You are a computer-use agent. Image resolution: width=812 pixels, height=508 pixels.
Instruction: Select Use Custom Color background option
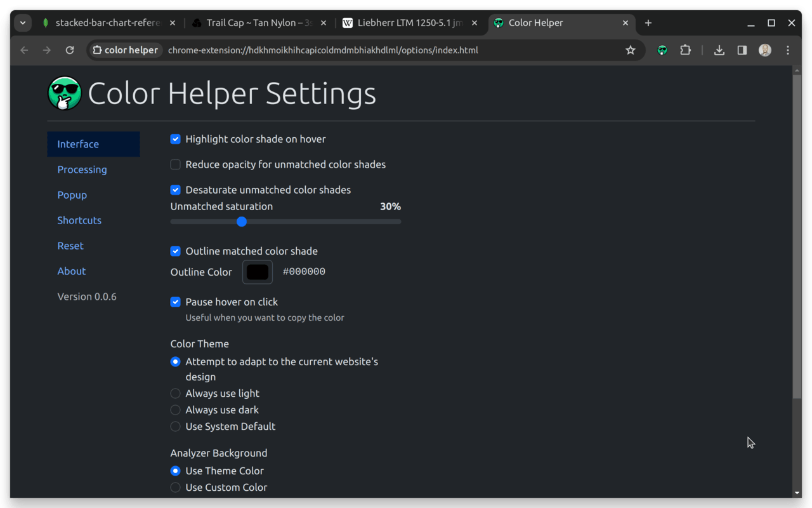pos(176,487)
